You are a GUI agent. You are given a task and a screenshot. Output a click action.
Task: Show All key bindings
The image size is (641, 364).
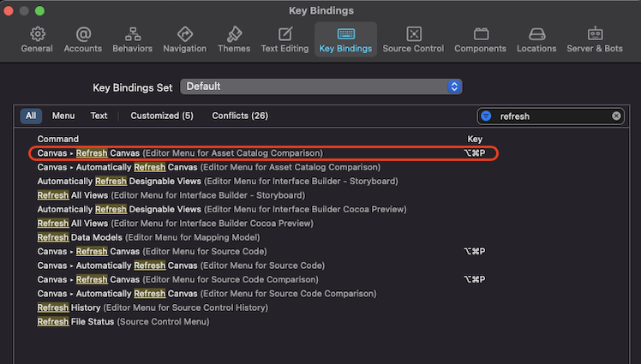[31, 116]
